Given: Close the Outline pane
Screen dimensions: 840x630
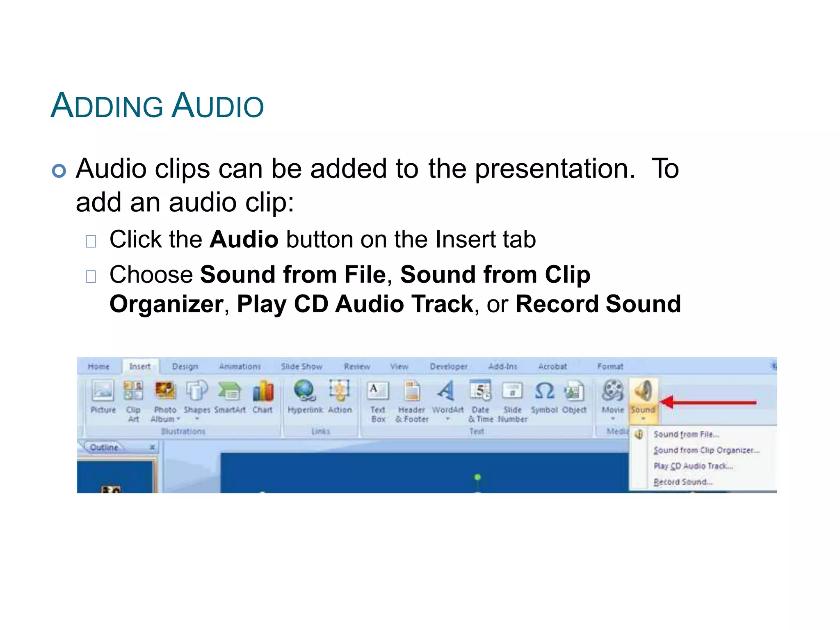Looking at the screenshot, I should pos(152,447).
